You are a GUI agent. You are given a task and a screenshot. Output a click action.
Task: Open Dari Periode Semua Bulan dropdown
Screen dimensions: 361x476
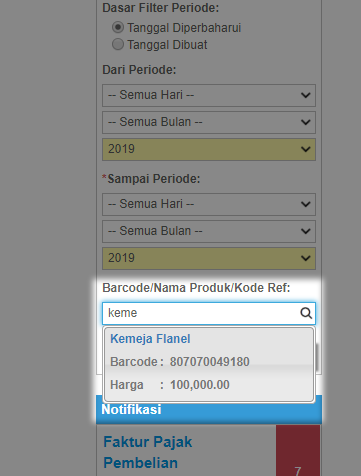click(x=209, y=122)
